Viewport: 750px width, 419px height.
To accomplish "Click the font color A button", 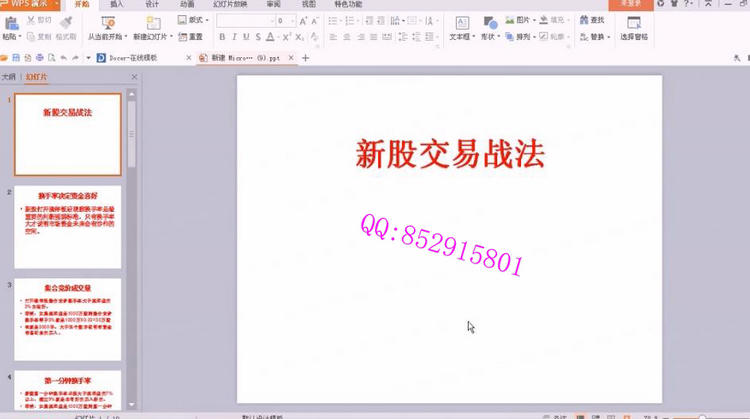I will (x=270, y=37).
